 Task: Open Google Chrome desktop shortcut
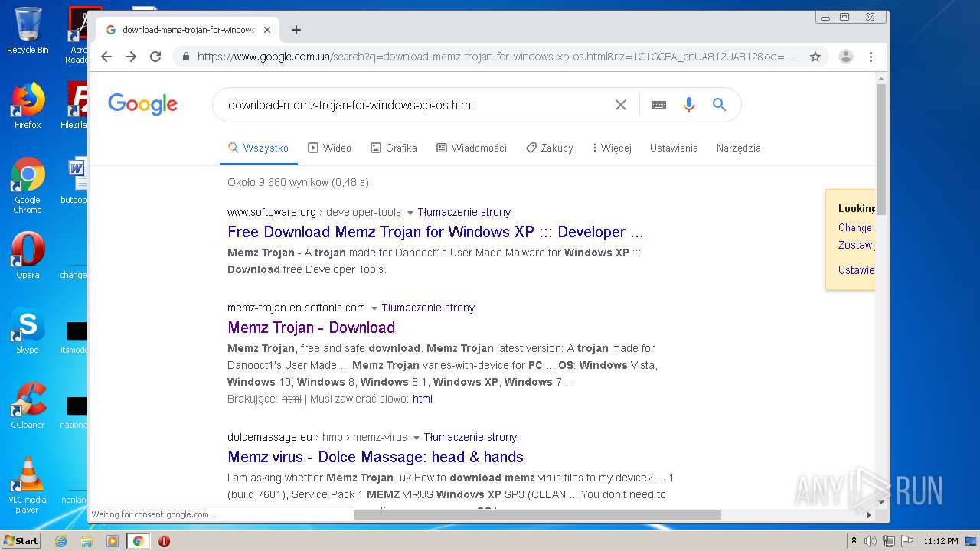coord(28,185)
